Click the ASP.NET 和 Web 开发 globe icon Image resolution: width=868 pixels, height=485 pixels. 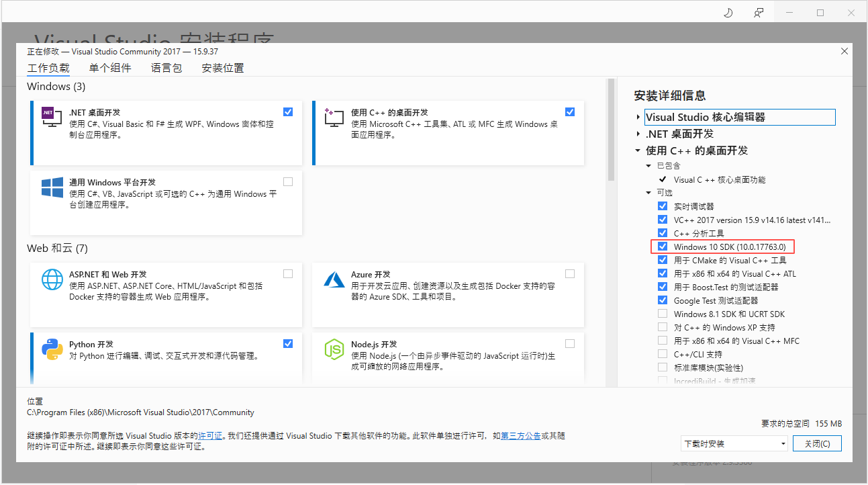[x=52, y=279]
